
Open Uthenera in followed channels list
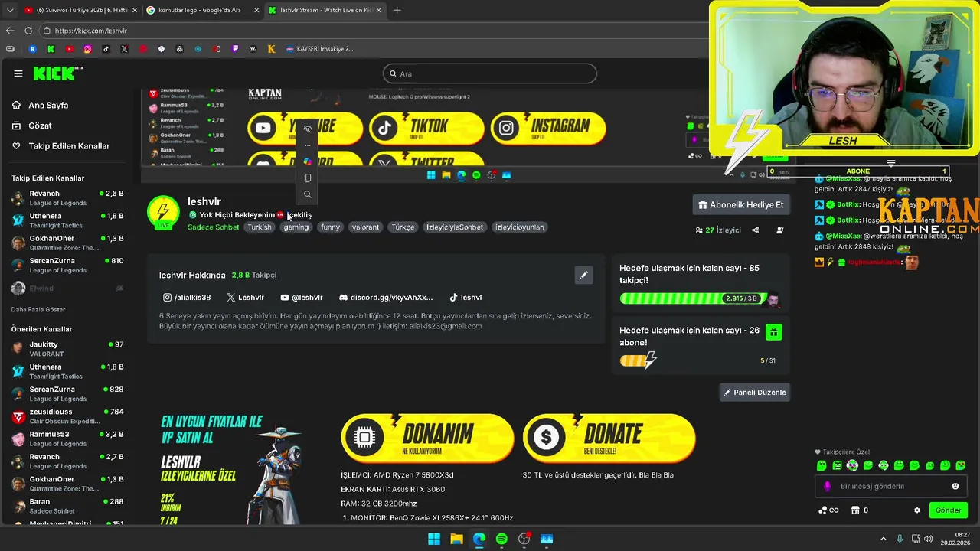(x=67, y=220)
